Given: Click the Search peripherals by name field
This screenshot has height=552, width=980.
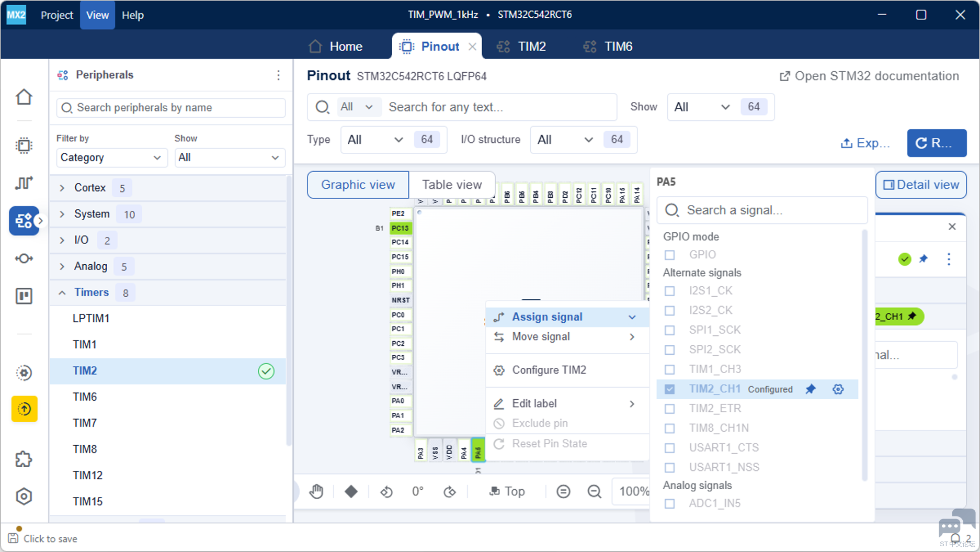Looking at the screenshot, I should [171, 108].
